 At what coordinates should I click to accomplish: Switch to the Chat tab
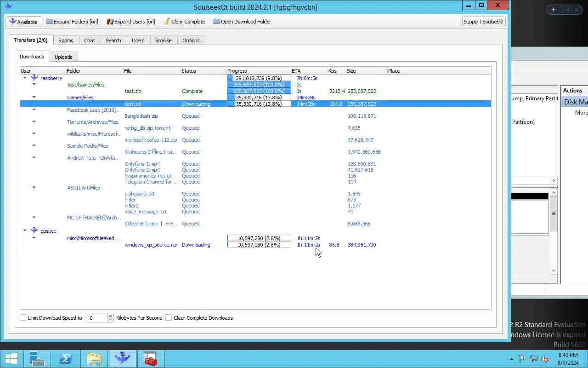90,40
